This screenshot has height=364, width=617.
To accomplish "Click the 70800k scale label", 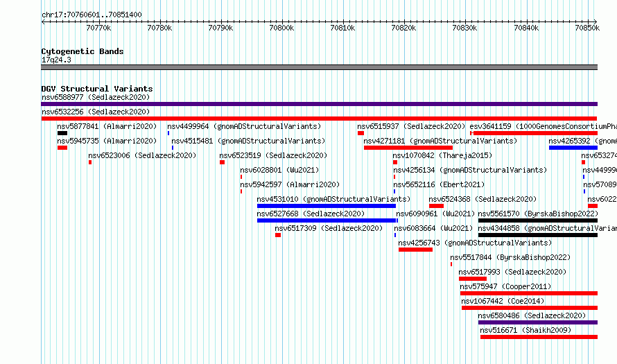I will click(281, 28).
